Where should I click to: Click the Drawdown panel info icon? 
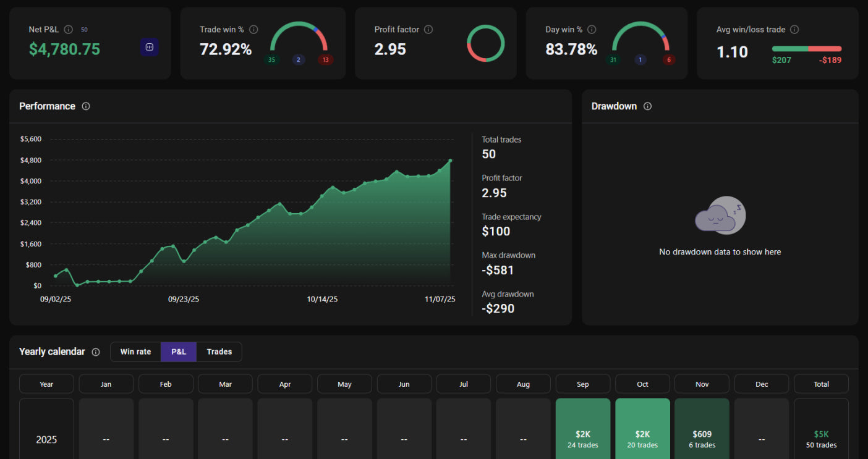pos(647,106)
